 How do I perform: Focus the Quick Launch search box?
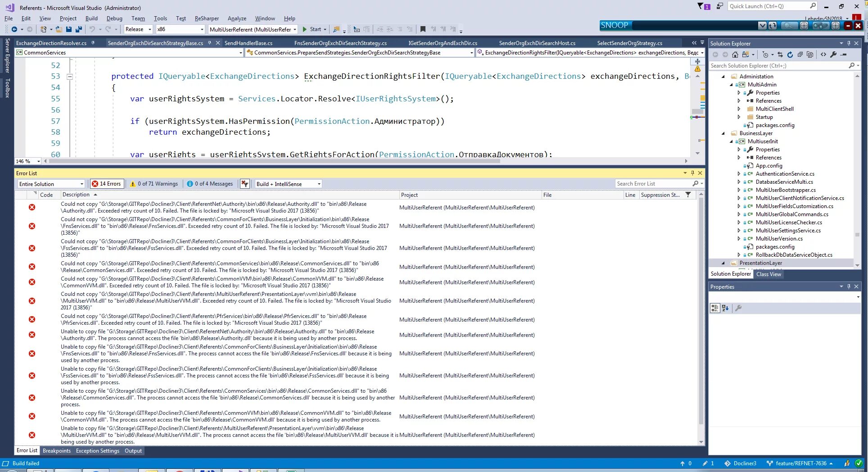click(772, 6)
